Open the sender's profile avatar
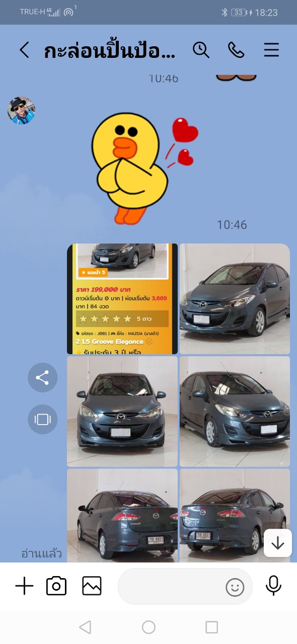297x644 pixels. (x=21, y=110)
